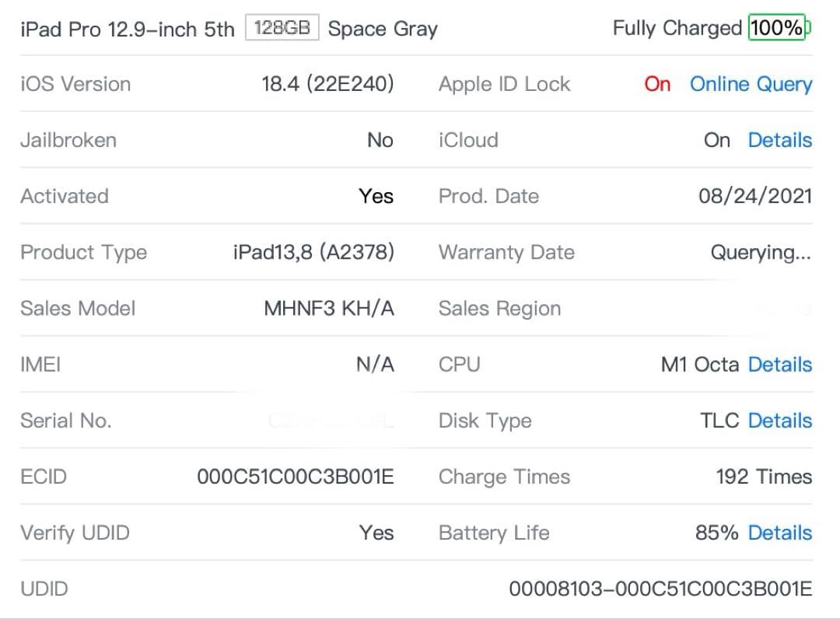Open Online Query for Apple ID Lock

751,84
